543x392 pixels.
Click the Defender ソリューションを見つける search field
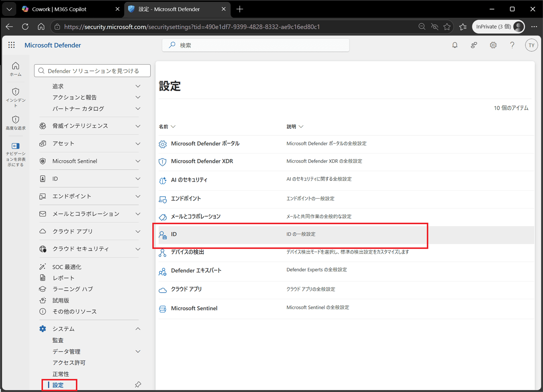pyautogui.click(x=92, y=71)
